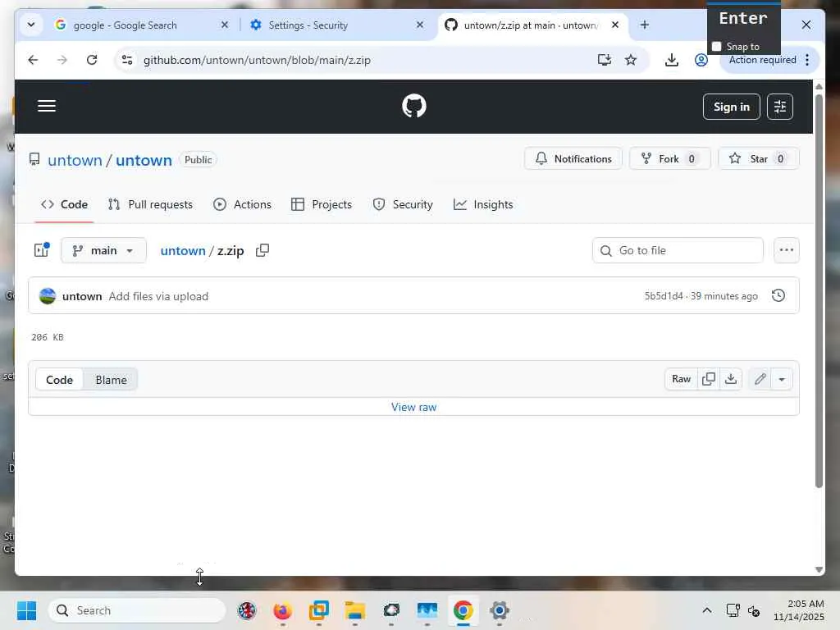840x630 pixels.
Task: Go back to previous page
Action: coord(33,60)
